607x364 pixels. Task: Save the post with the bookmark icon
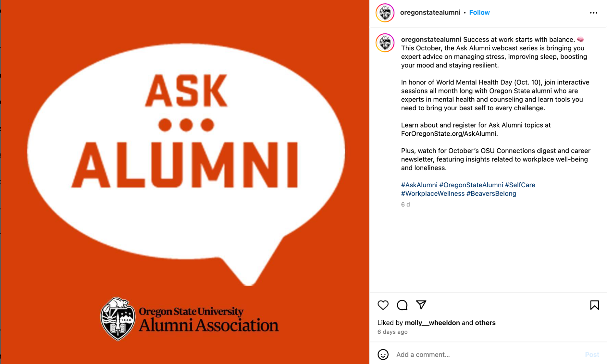pyautogui.click(x=594, y=305)
